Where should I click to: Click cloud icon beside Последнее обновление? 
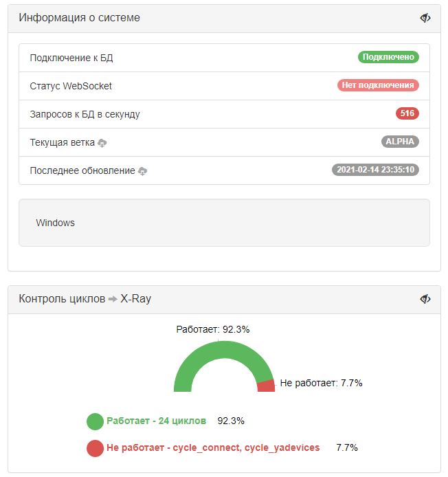(x=143, y=171)
